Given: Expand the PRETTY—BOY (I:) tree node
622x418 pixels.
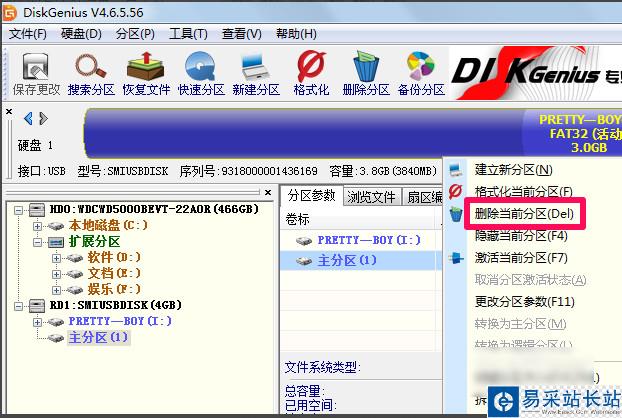Looking at the screenshot, I should [x=37, y=322].
